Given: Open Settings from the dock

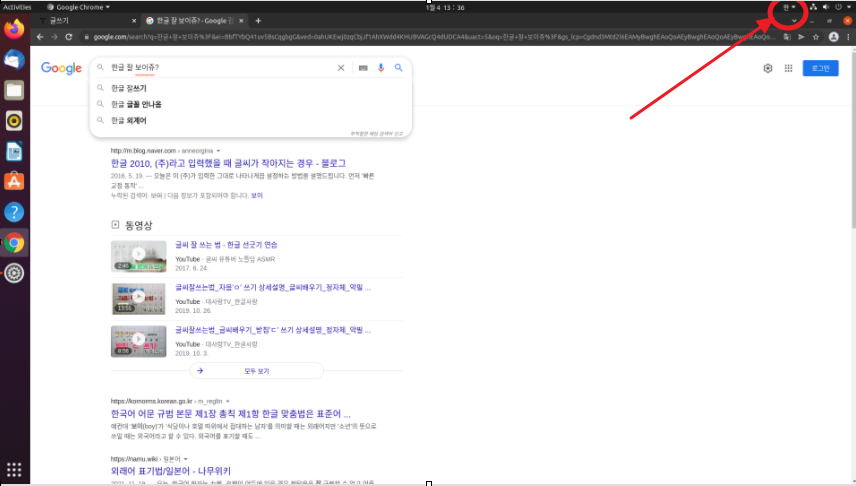Looking at the screenshot, I should (14, 273).
